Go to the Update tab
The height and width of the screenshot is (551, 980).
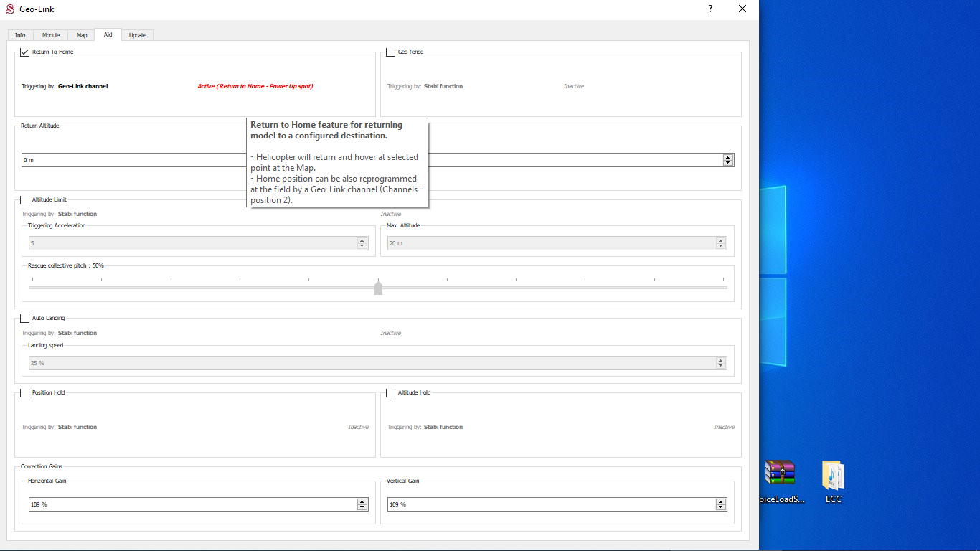tap(138, 35)
